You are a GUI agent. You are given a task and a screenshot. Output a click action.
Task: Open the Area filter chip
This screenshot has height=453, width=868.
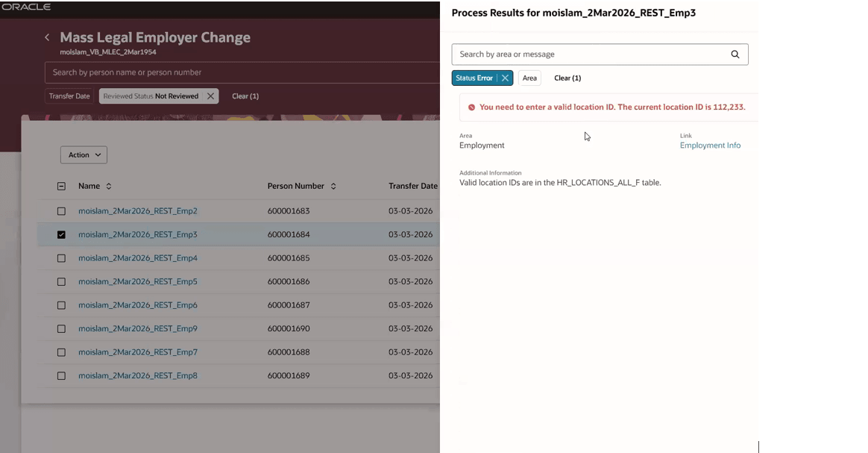pos(529,78)
